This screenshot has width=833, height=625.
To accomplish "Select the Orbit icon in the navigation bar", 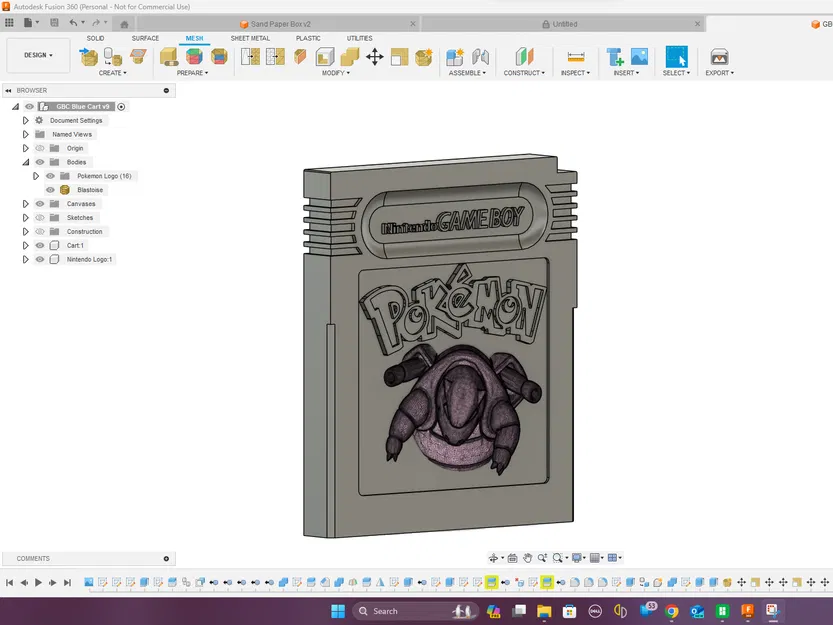I will click(494, 558).
